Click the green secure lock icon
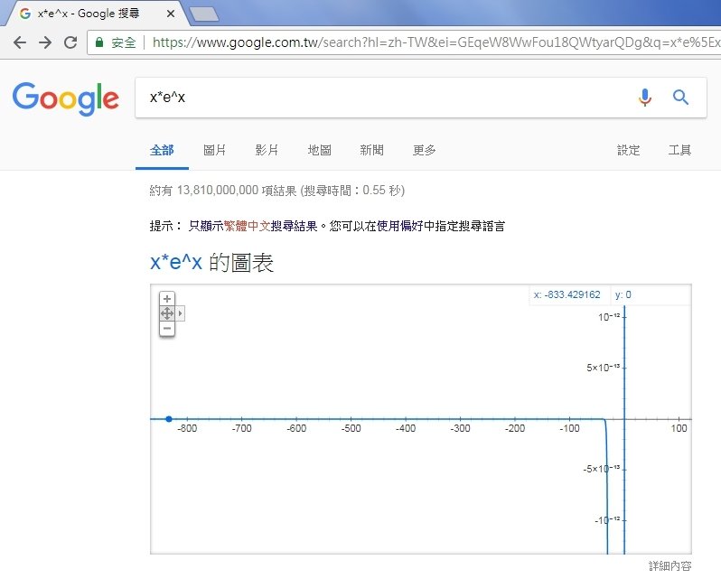The height and width of the screenshot is (588, 721). click(99, 42)
